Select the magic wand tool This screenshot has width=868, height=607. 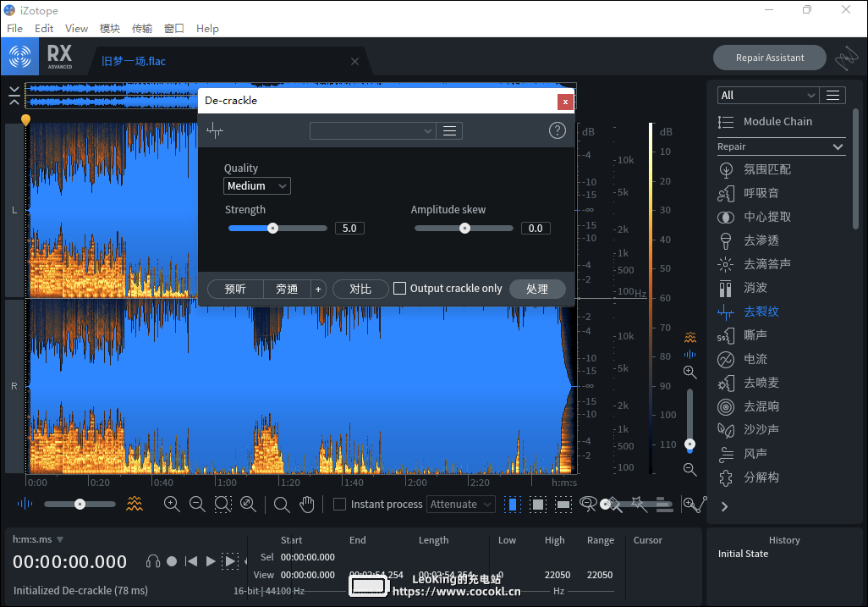[x=638, y=504]
